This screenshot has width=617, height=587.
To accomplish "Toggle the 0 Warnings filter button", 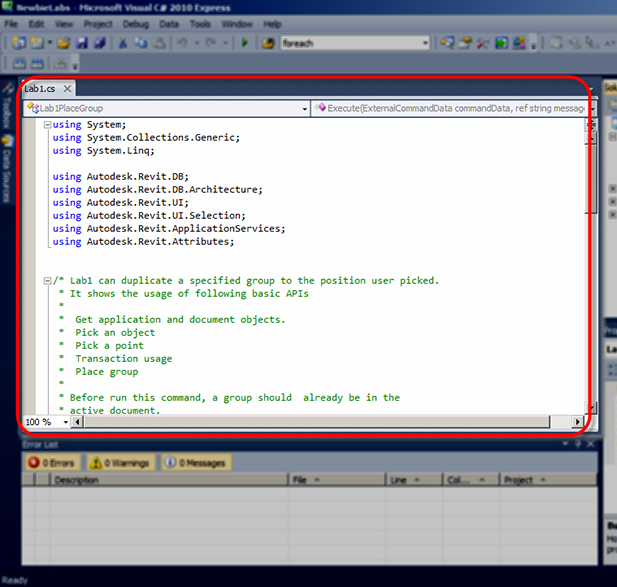I will point(121,463).
